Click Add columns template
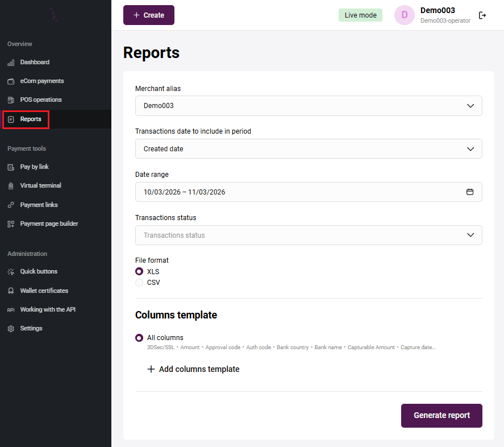The image size is (504, 447). coord(193,370)
